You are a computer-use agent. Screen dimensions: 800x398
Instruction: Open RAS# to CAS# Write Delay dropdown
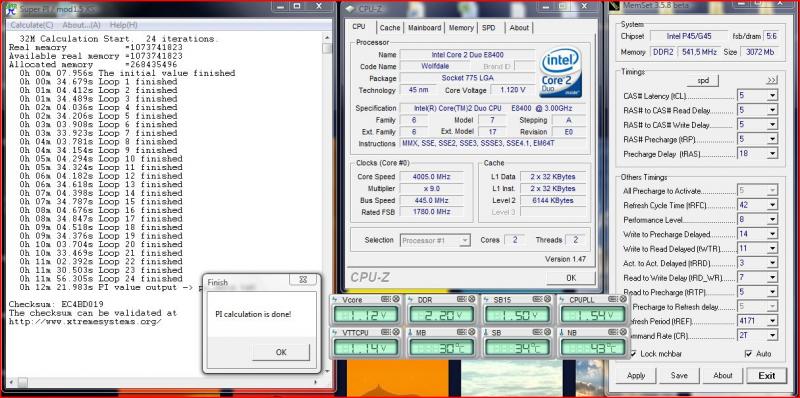772,125
